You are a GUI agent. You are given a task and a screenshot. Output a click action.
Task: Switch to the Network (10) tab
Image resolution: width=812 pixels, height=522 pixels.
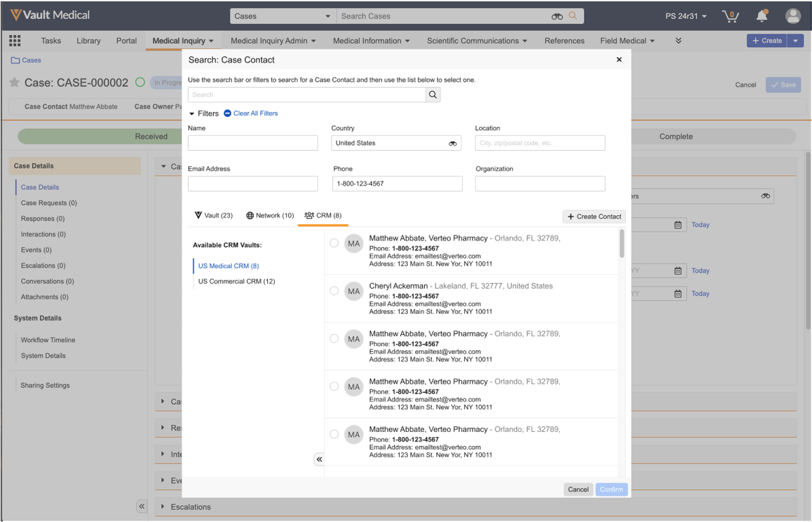pos(270,216)
